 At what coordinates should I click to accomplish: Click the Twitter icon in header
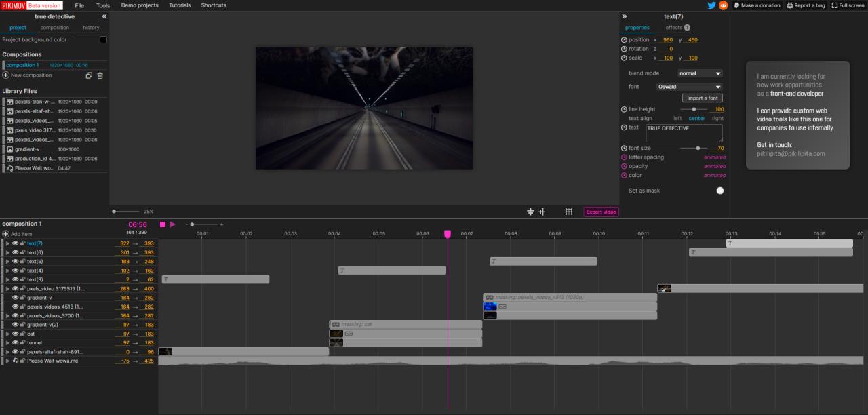[x=711, y=5]
